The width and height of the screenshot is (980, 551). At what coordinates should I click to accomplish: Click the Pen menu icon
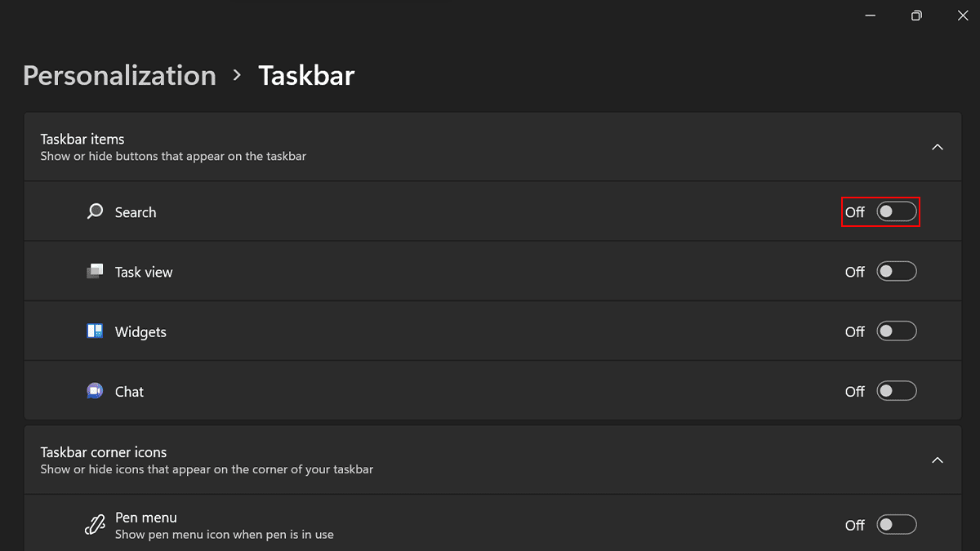[x=94, y=525]
